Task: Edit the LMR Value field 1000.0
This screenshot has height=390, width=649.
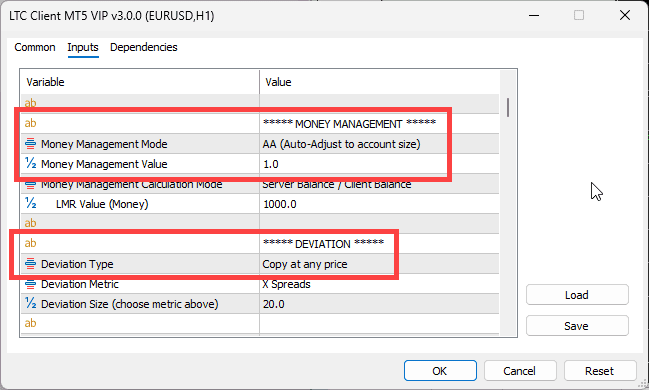Action: [x=379, y=204]
